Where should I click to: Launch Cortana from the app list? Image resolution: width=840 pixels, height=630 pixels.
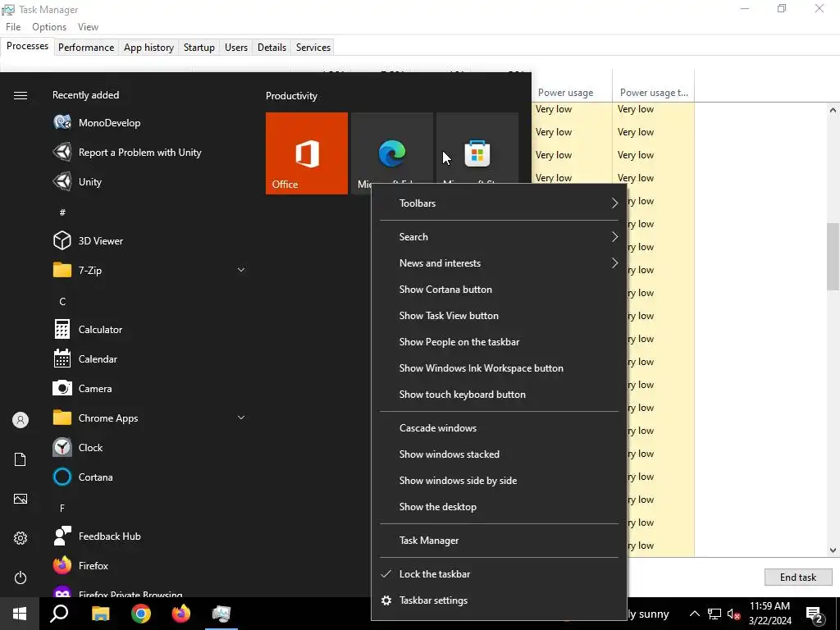(150, 477)
